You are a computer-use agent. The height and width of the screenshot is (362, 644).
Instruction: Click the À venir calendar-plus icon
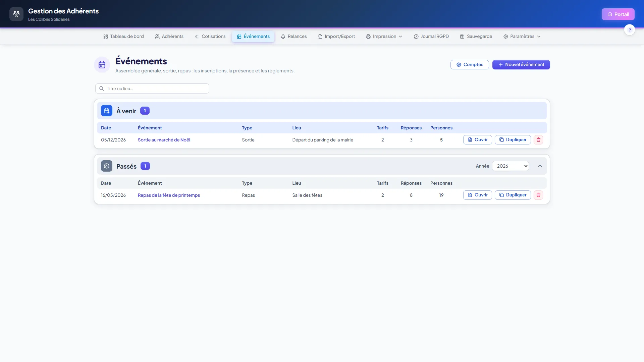(x=107, y=111)
